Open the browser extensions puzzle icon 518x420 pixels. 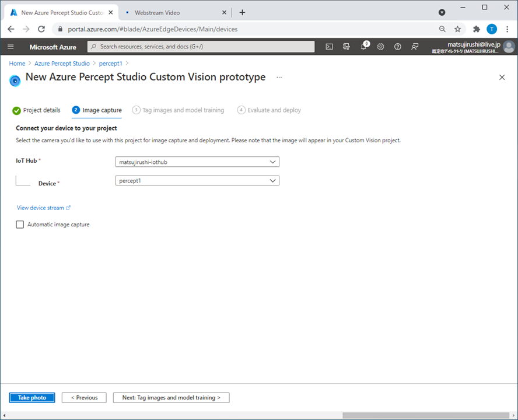click(477, 29)
